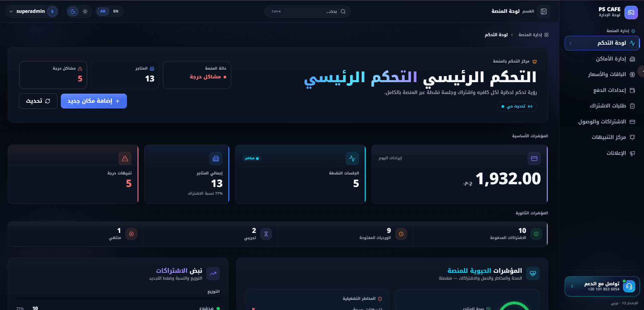Click the hourglass icon beside تجريبي
This screenshot has height=310, width=644.
266,234
